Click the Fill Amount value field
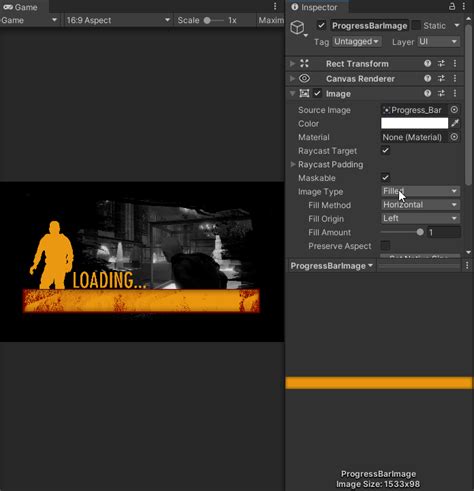 (444, 232)
